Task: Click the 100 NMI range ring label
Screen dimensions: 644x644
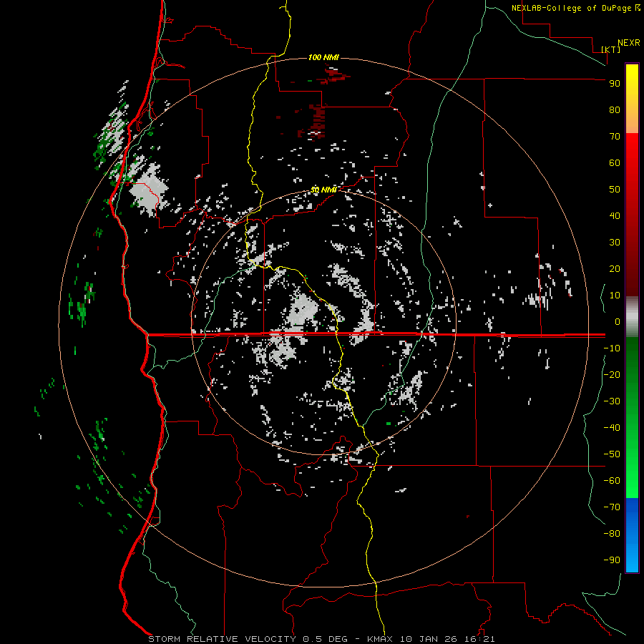Action: point(323,57)
